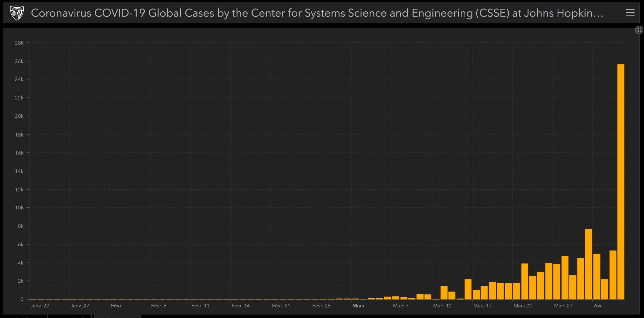Screen dimensions: 644x318
Task: Click the 2k y-axis label
Action: point(21,281)
